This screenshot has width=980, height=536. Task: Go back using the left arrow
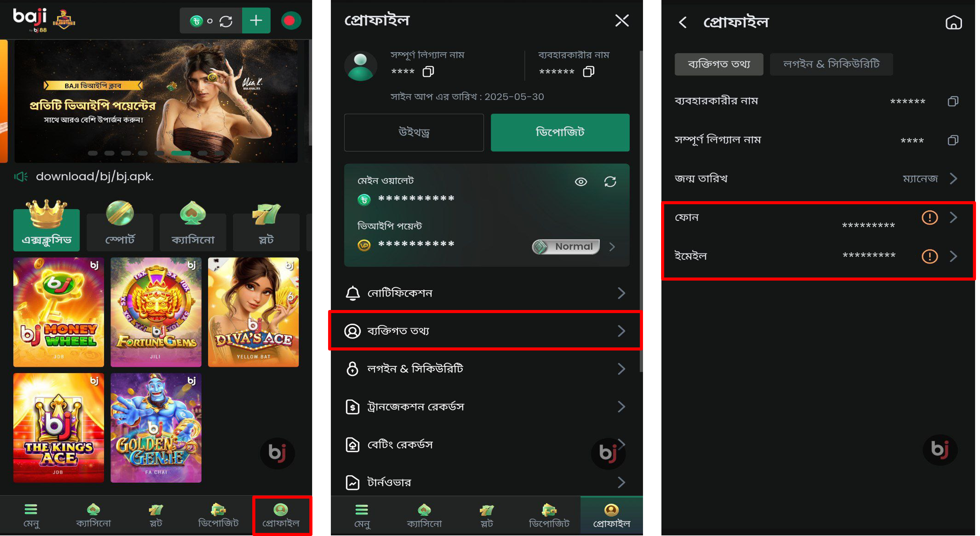coord(683,22)
